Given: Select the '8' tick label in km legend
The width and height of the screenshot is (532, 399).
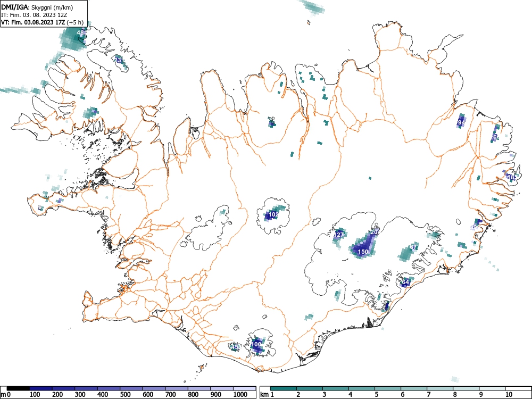Looking at the screenshot, I should (x=455, y=395).
